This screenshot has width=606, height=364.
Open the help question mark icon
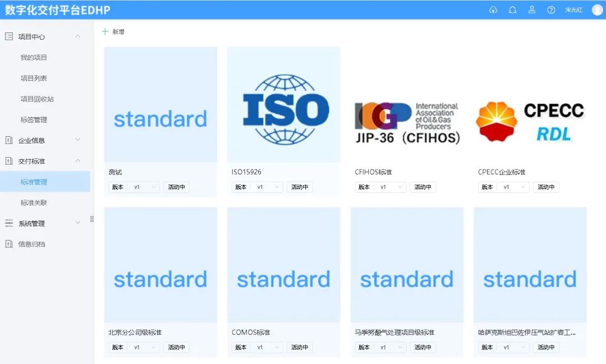pos(550,10)
